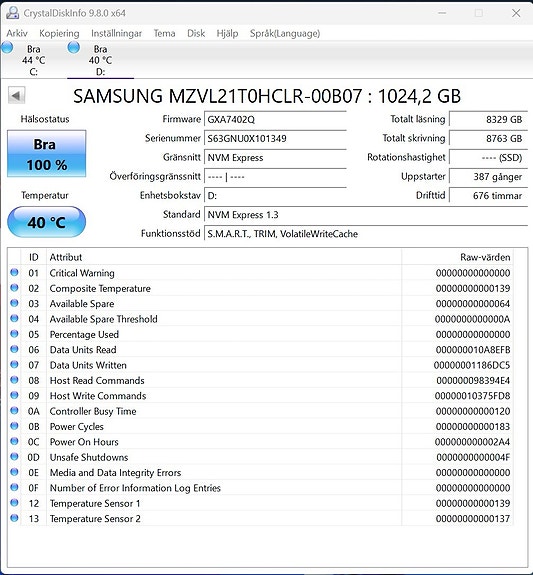533x575 pixels.
Task: Open the Hjälp menu
Action: coord(227,33)
